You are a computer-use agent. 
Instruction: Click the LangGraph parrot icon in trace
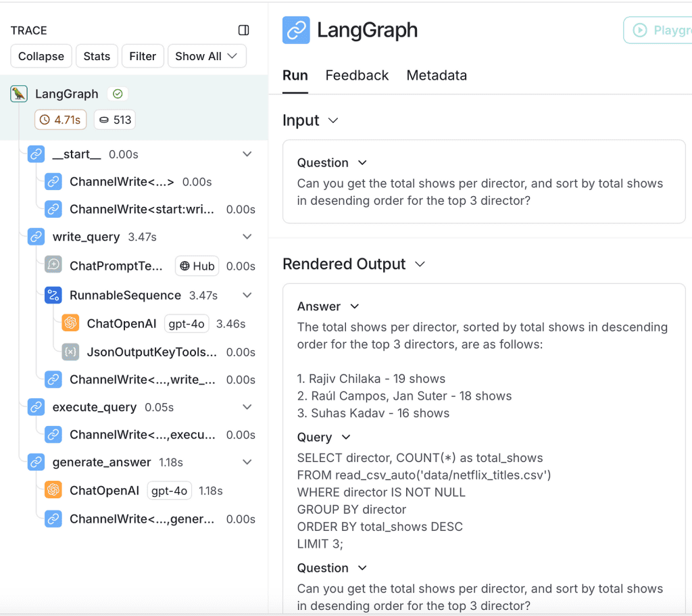coord(19,94)
